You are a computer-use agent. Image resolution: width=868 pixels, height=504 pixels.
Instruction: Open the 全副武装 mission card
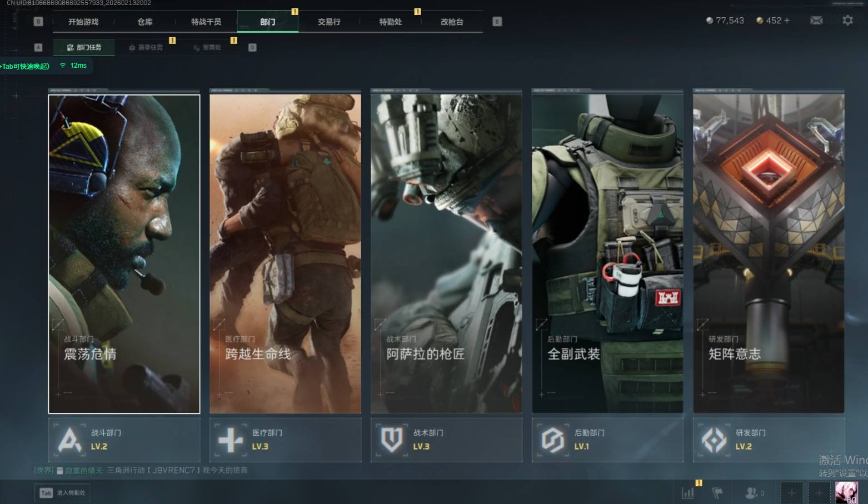(607, 254)
